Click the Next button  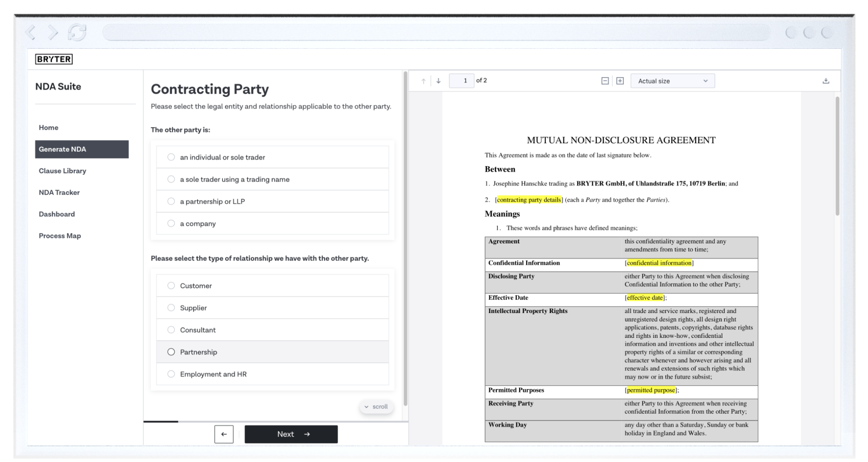[x=291, y=434]
